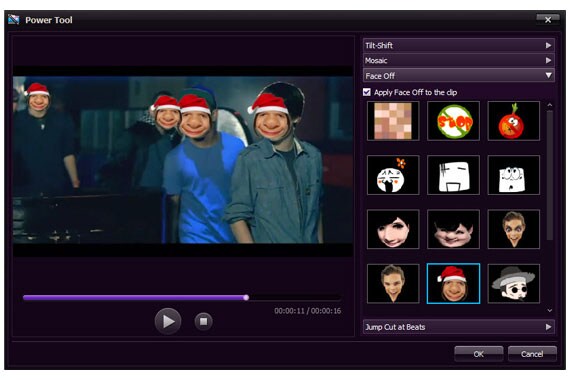Click the face mask list down arrow
Image resolution: width=570 pixels, height=380 pixels.
click(x=550, y=310)
